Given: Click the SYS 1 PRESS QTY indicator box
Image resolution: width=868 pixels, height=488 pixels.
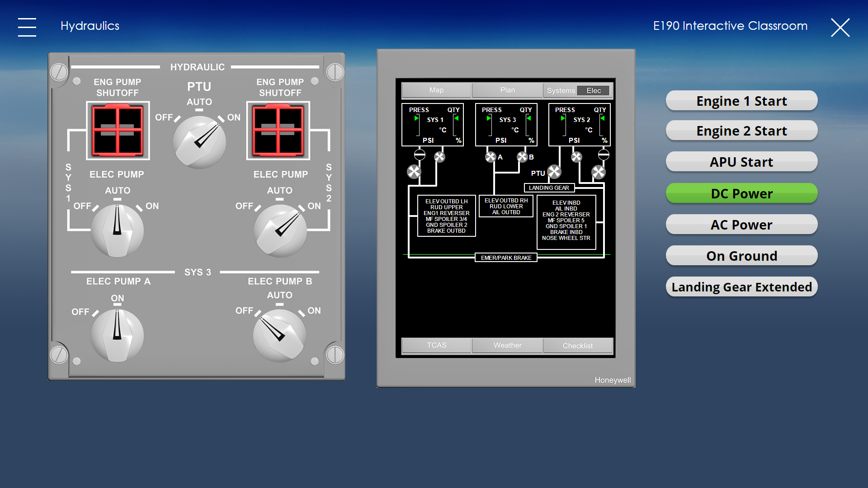Looking at the screenshot, I should (433, 125).
